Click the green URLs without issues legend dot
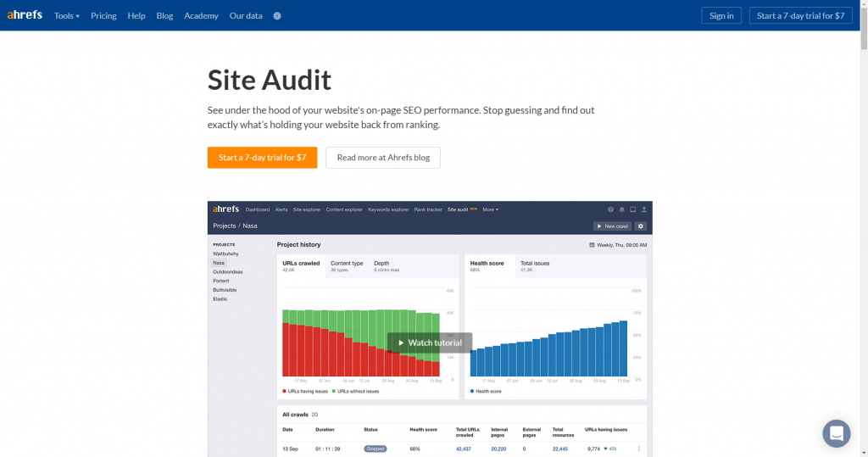 click(x=334, y=391)
